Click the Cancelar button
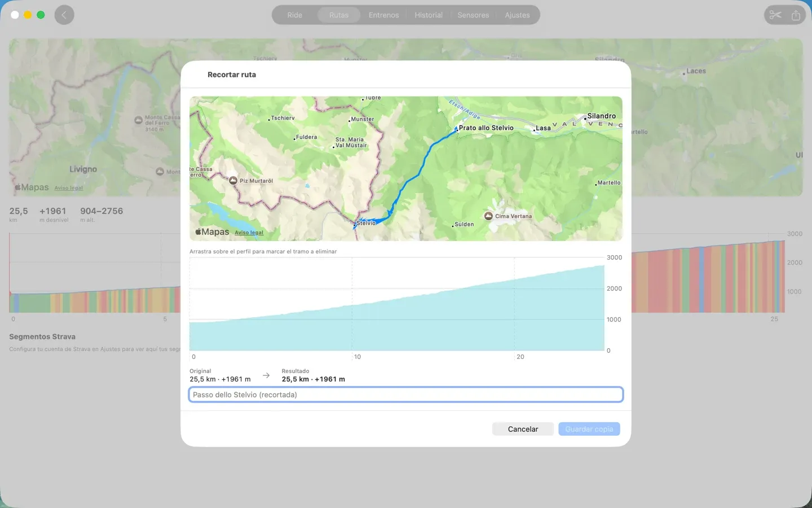812x508 pixels. 523,429
